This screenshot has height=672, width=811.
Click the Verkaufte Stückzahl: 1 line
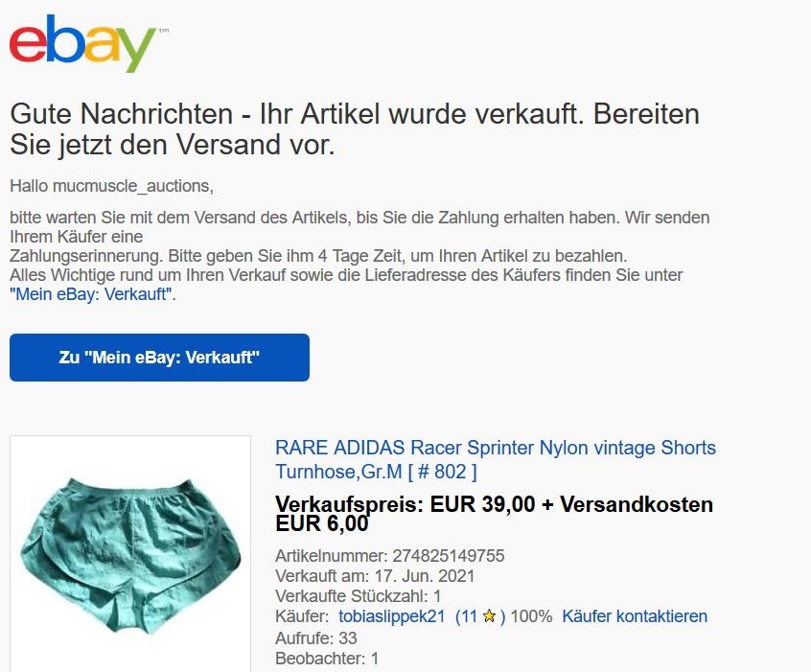pos(358,596)
